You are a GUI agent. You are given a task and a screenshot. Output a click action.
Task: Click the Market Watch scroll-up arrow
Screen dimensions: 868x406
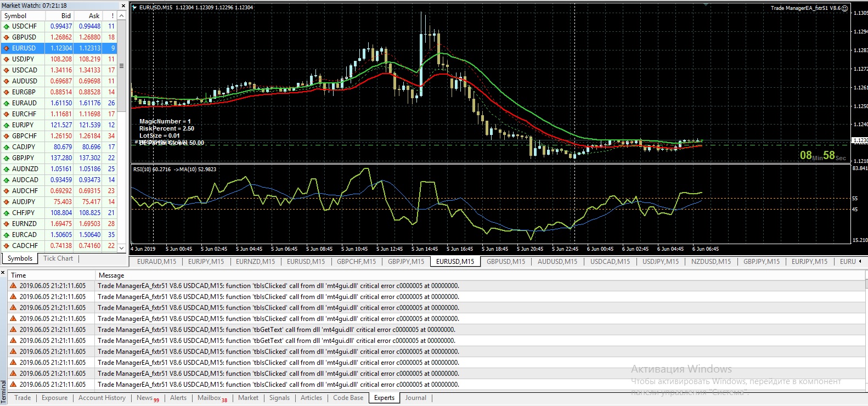point(122,16)
